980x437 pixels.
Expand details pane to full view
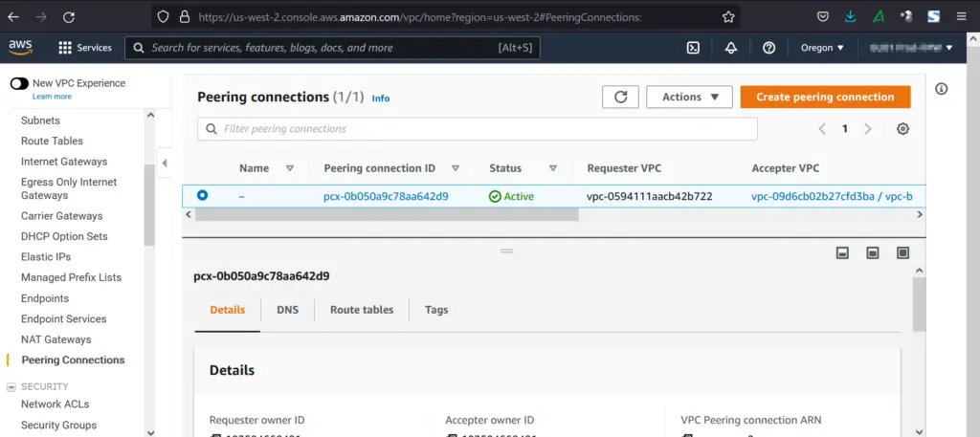click(902, 252)
